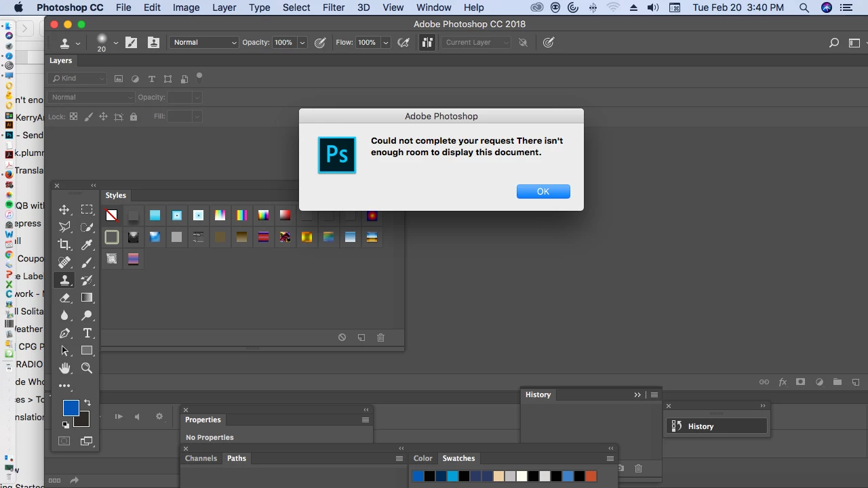
Task: Switch to the Color tab
Action: (x=422, y=458)
